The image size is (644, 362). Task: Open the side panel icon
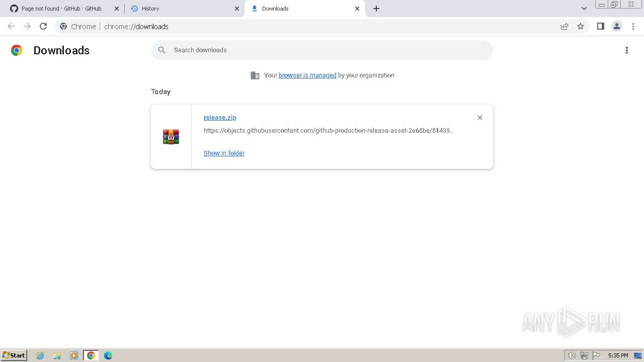click(600, 26)
